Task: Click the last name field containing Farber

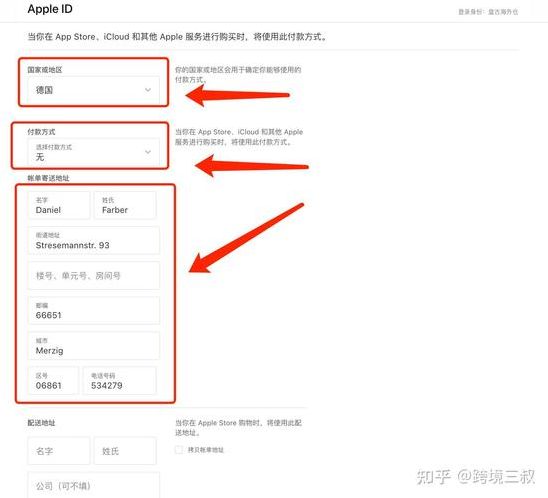Action: [x=125, y=205]
